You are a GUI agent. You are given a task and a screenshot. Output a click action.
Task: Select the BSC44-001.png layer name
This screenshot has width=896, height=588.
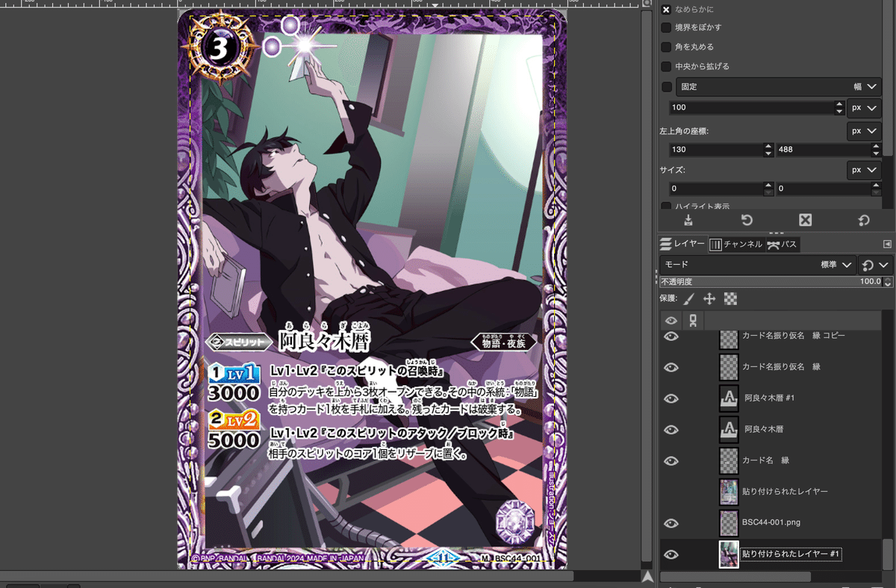point(771,523)
